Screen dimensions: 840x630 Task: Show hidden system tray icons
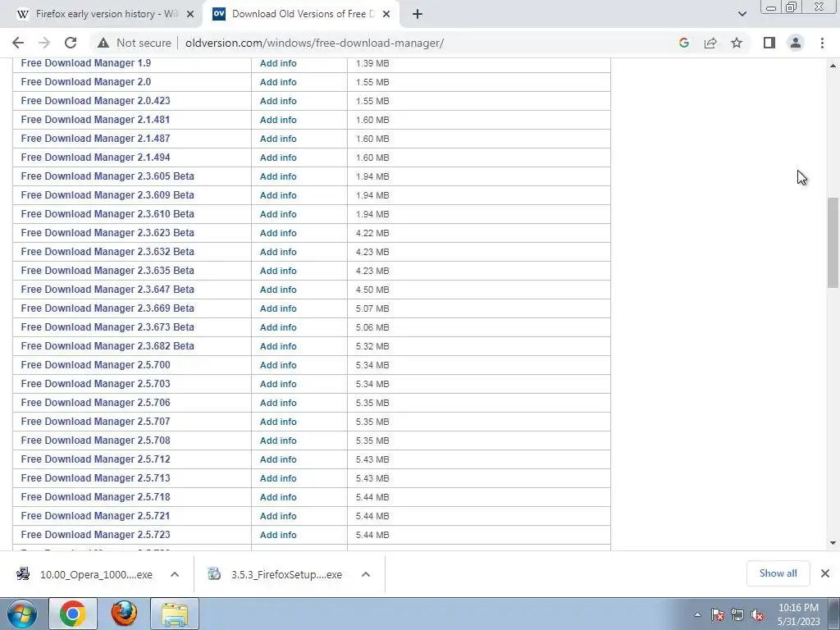point(697,615)
